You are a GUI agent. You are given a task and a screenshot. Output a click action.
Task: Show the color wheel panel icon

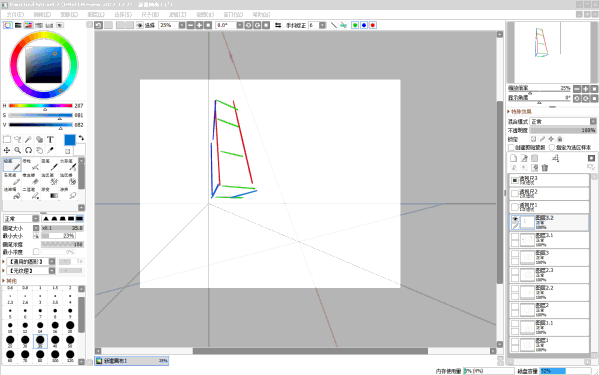tap(8, 25)
